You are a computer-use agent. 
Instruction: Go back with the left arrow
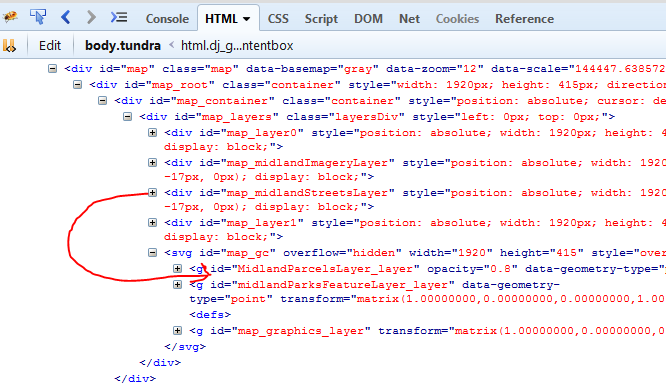point(65,17)
